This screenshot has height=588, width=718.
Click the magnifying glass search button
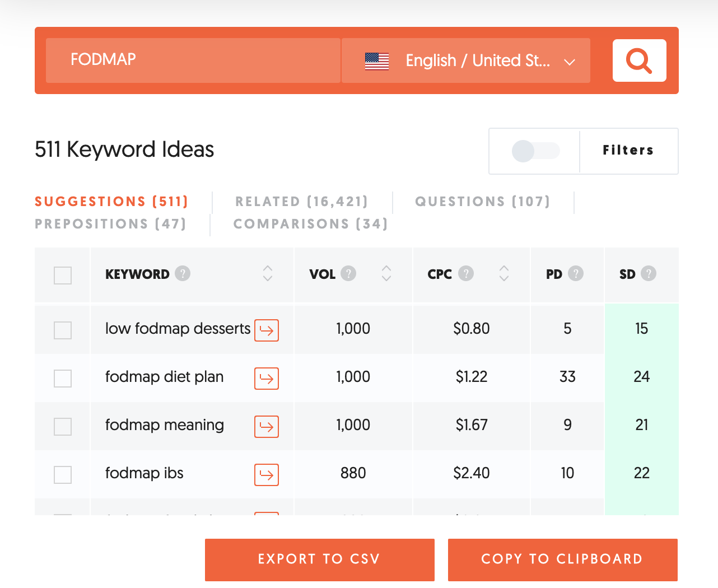(639, 60)
